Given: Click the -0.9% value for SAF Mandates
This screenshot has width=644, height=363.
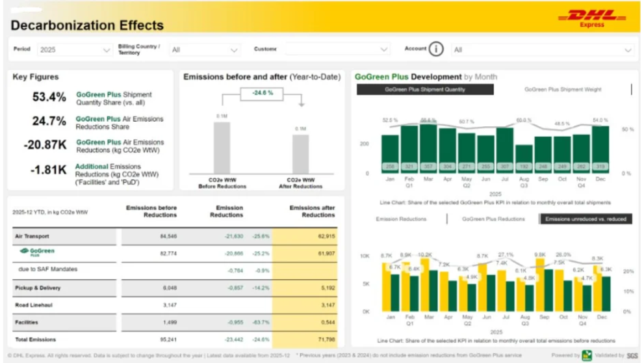Looking at the screenshot, I should click(x=262, y=271).
